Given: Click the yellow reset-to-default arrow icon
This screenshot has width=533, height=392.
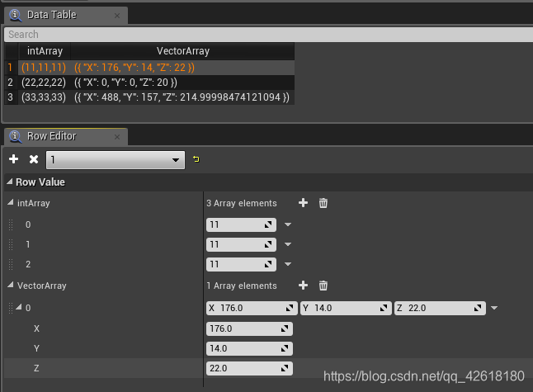Looking at the screenshot, I should pyautogui.click(x=196, y=159).
